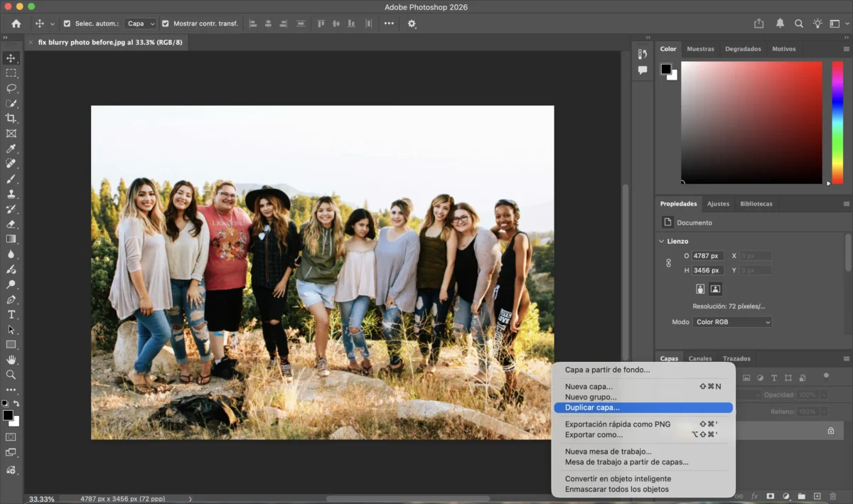This screenshot has height=504, width=853.
Task: Select the Eyedropper tool
Action: 11,149
